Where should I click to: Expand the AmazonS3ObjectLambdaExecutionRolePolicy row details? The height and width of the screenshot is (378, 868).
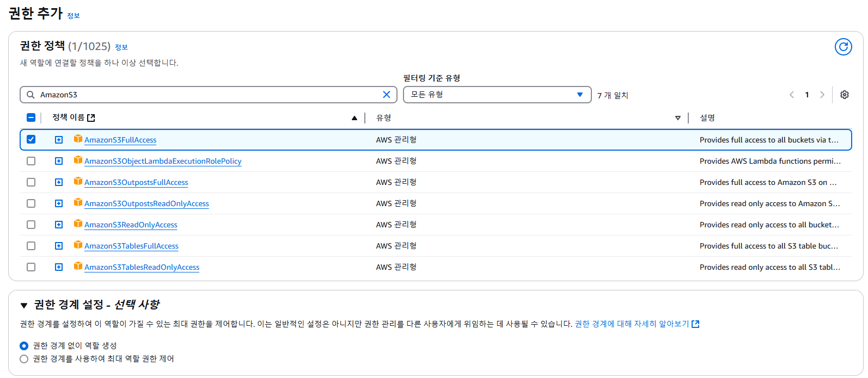coord(59,161)
